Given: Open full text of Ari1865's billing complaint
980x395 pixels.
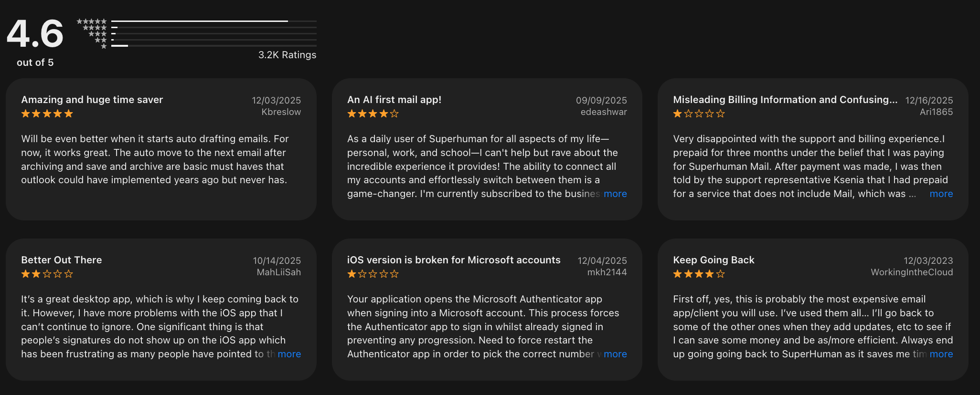Looking at the screenshot, I should coord(941,194).
